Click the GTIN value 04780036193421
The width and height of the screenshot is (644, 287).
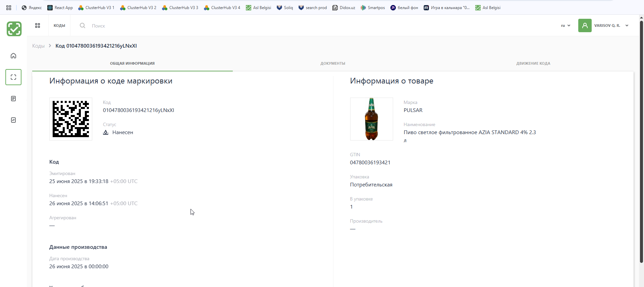point(370,163)
